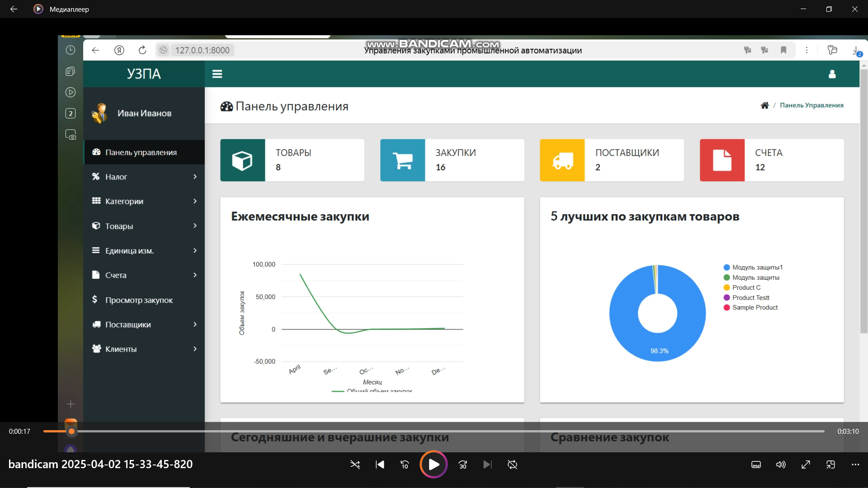868x488 pixels.
Task: Open the user profile icon in header
Action: click(832, 74)
